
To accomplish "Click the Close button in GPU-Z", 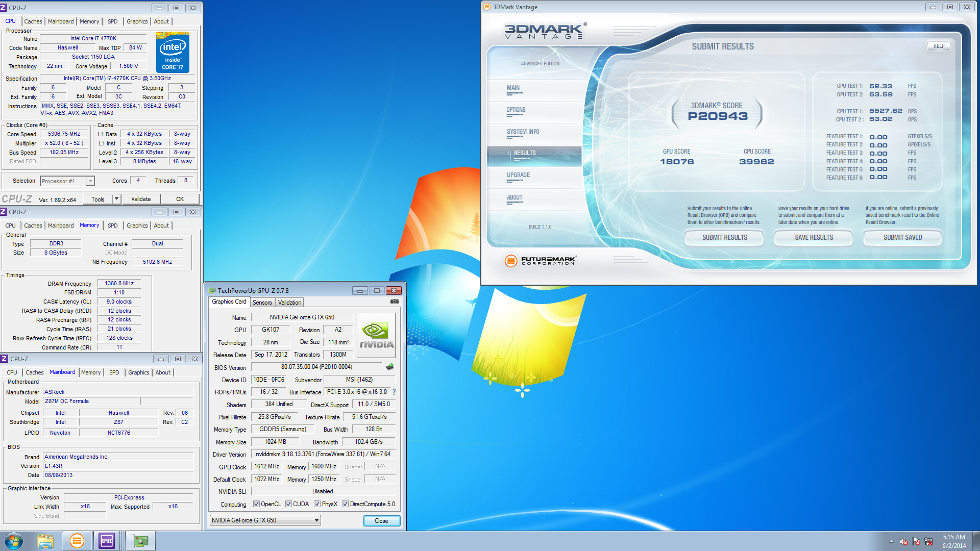I will (381, 521).
